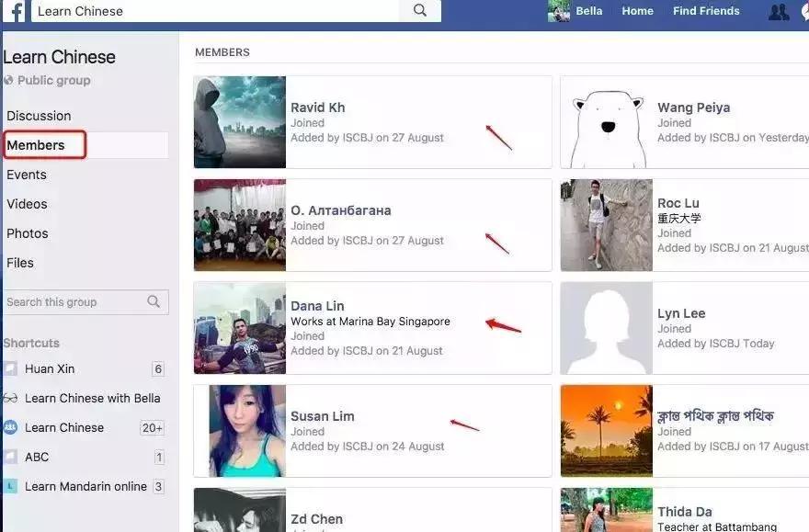Open Thida Da's profile photo
Image resolution: width=809 pixels, height=532 pixels.
[606, 510]
